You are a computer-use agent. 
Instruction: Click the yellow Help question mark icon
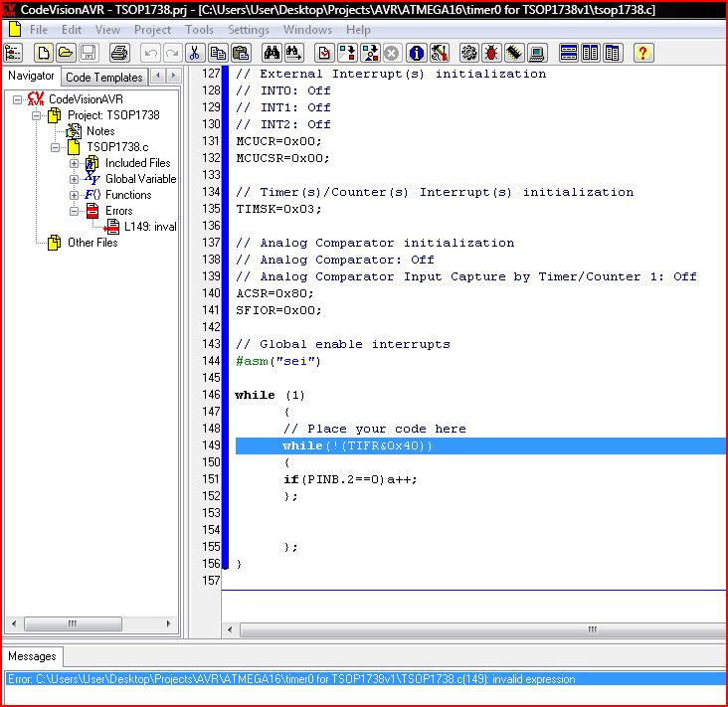pos(642,53)
